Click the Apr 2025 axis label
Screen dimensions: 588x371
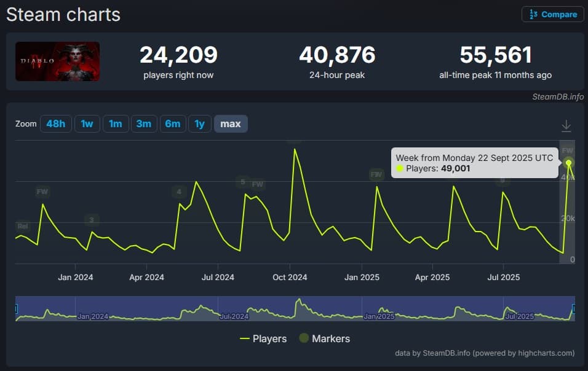coord(432,278)
